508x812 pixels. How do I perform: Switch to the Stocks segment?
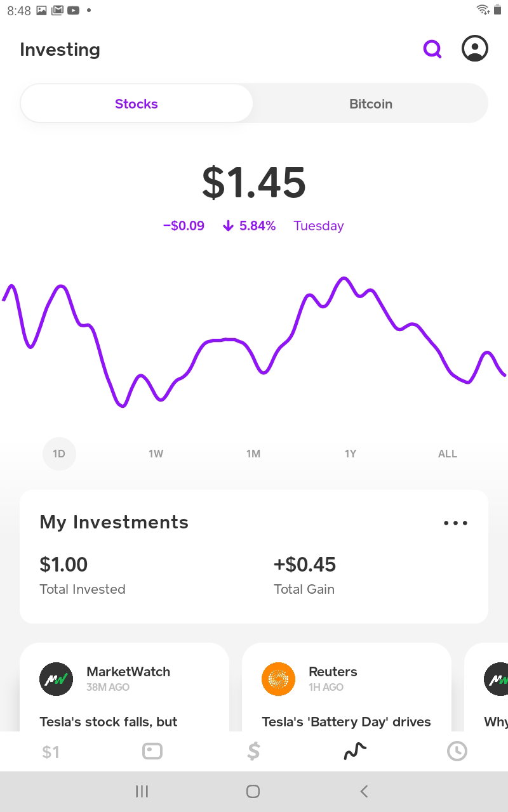pos(137,103)
